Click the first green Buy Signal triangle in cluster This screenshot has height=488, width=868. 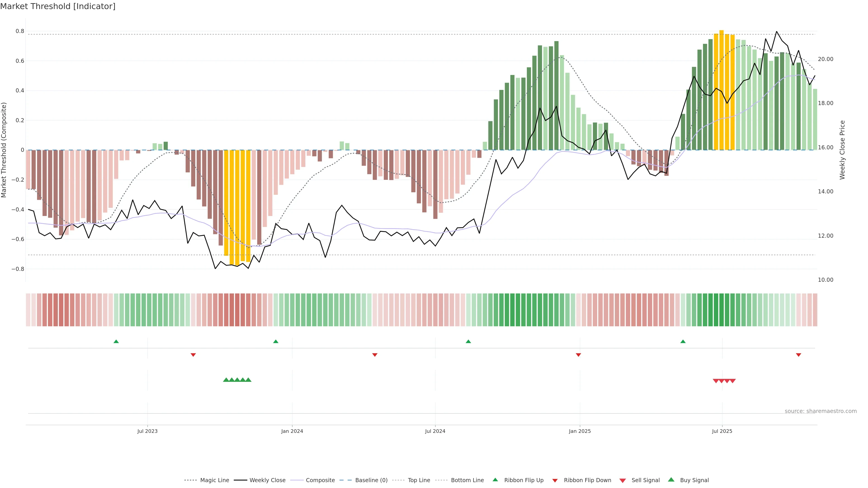coord(226,380)
